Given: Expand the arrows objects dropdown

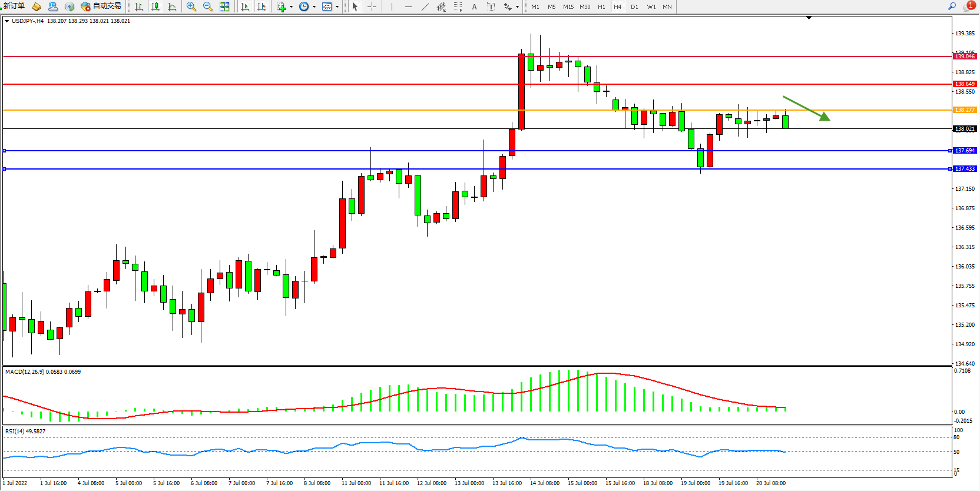Looking at the screenshot, I should 517,7.
